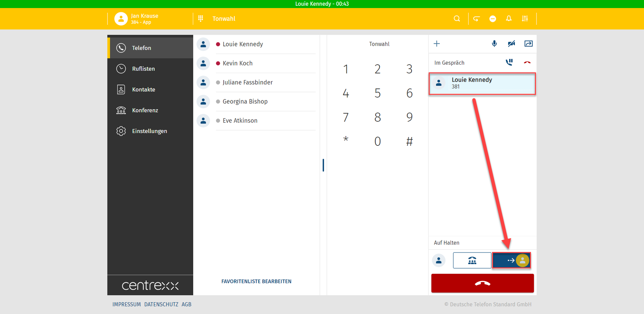Open audio settings sliders icon
644x314 pixels.
525,19
